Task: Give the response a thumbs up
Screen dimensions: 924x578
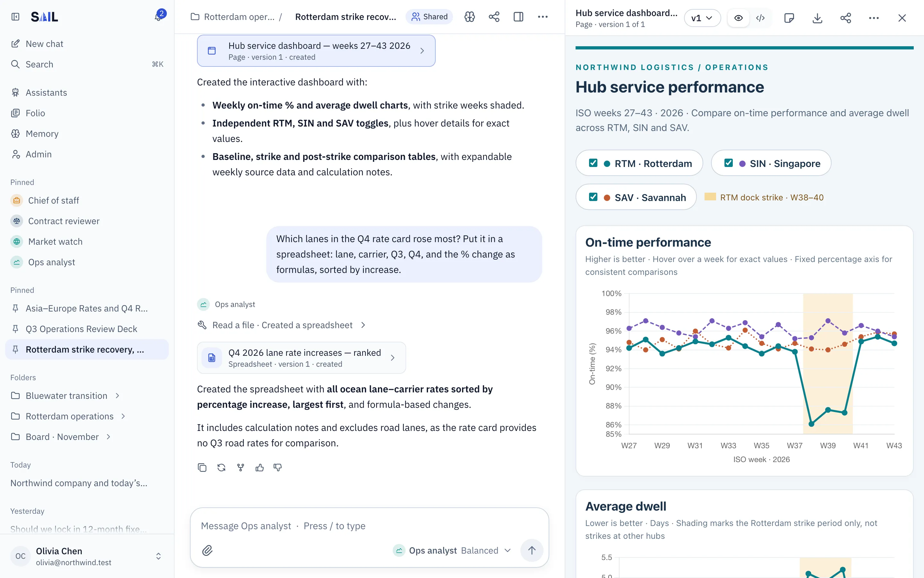Action: click(x=260, y=468)
